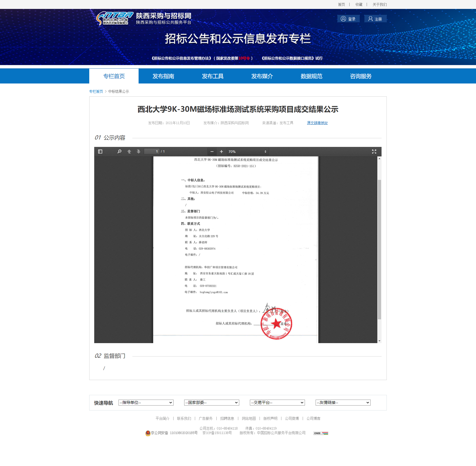
Task: Open the PDF find search icon
Action: 119,151
